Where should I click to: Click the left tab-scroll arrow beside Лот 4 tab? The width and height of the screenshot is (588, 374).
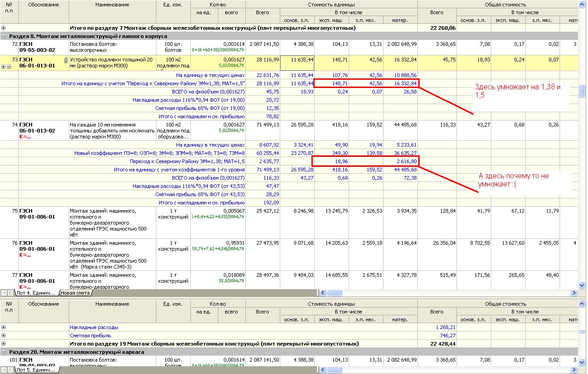coord(4,293)
